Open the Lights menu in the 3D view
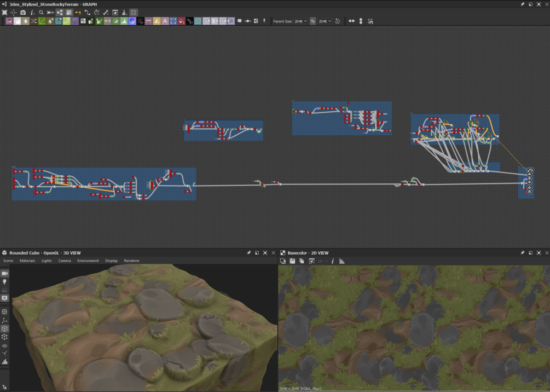The height and width of the screenshot is (392, 550). [x=47, y=261]
